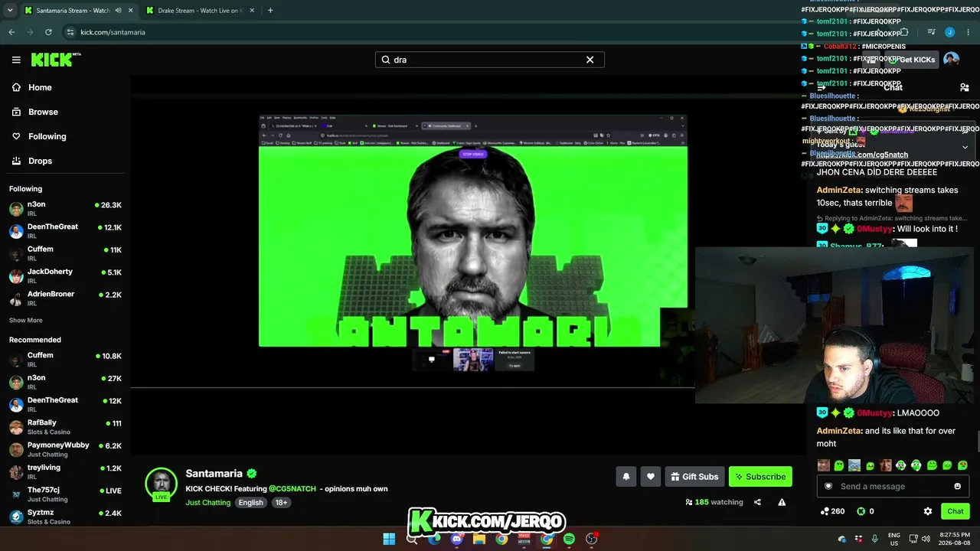Clear the search box with the X
The height and width of the screenshot is (551, 980).
(x=590, y=60)
